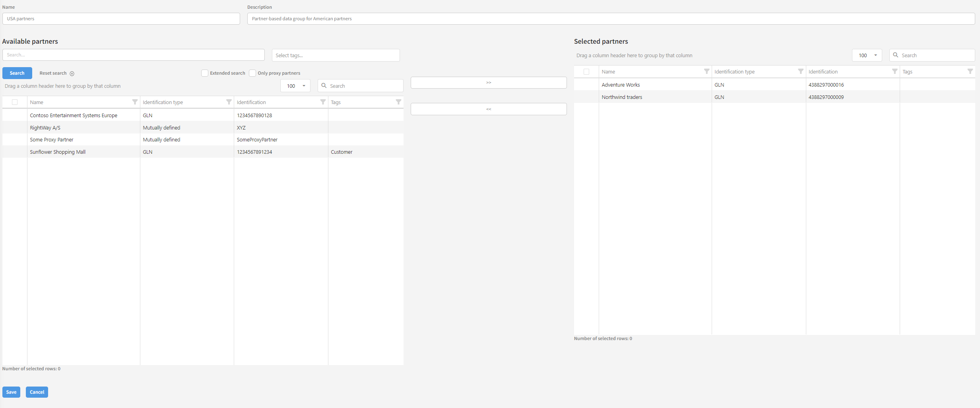980x408 pixels.
Task: Open Name column filter in Selected partners
Action: click(x=706, y=72)
